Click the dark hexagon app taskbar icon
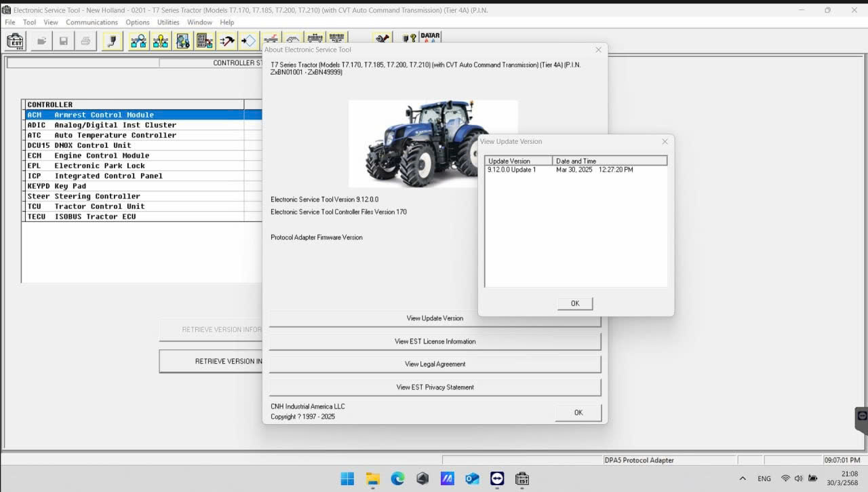 click(x=422, y=478)
